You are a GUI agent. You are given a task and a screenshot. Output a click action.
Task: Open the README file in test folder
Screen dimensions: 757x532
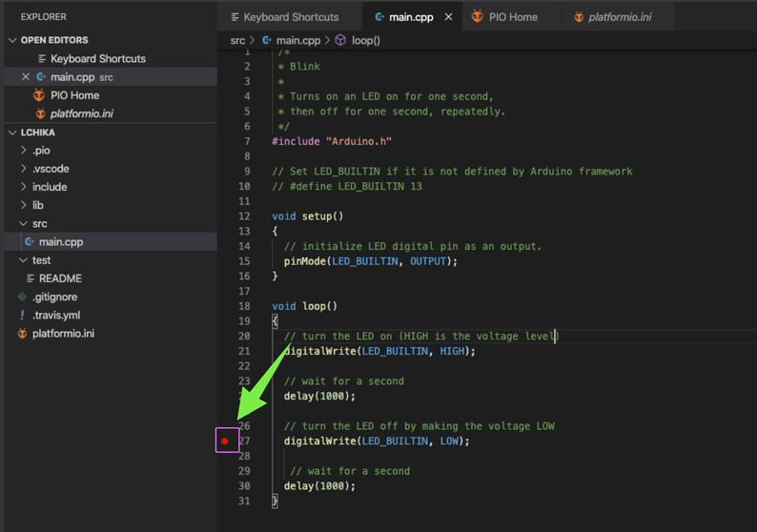pyautogui.click(x=60, y=278)
